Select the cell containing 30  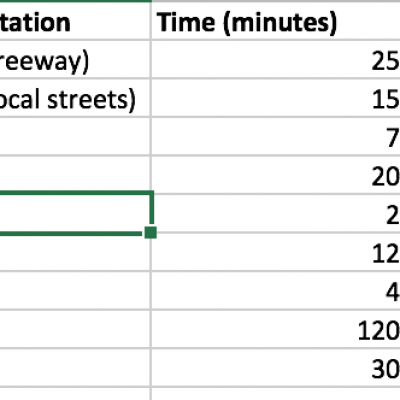[x=276, y=368]
